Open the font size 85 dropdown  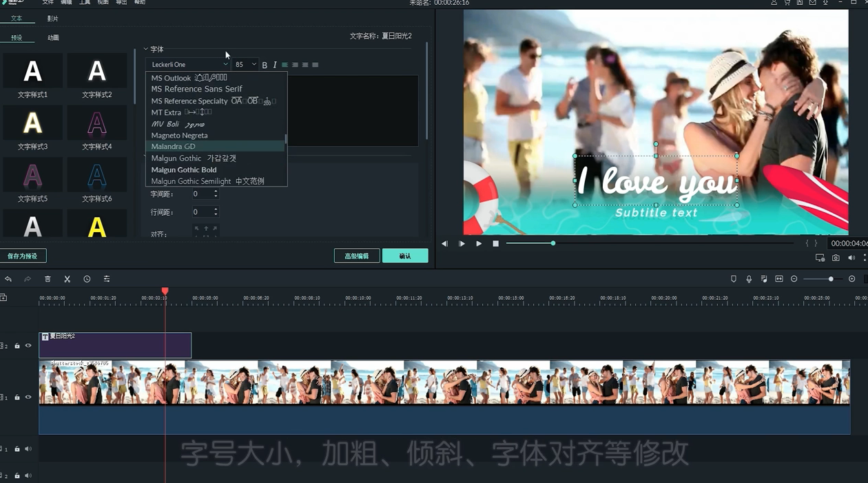[x=245, y=65]
